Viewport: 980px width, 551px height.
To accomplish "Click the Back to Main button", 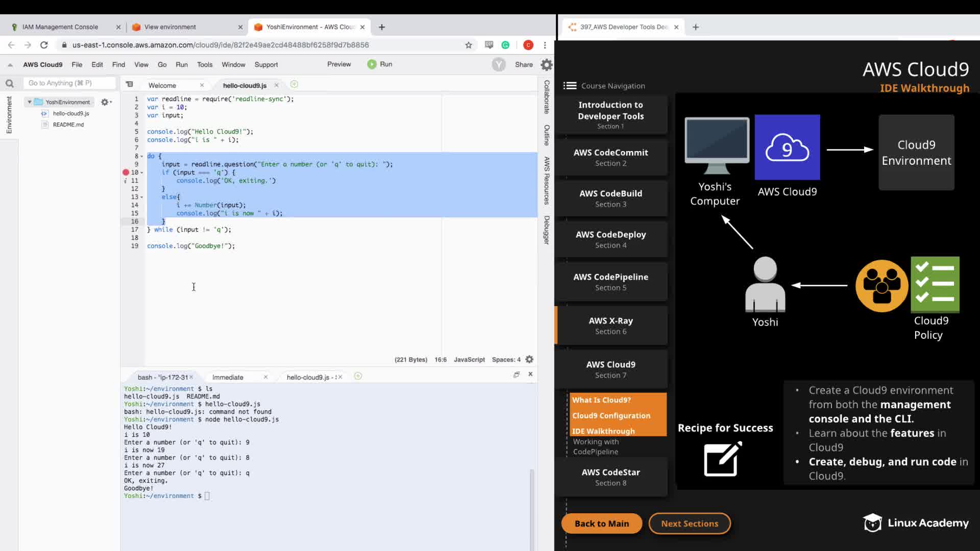I will coord(601,523).
